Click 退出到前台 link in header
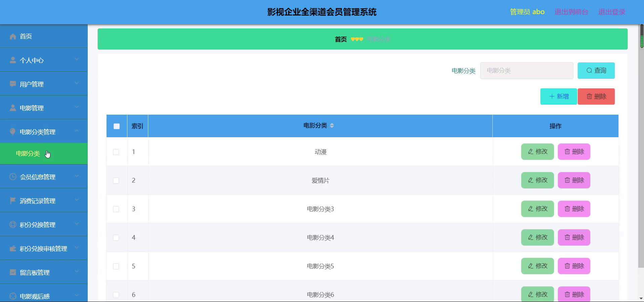Viewport: 644px width, 302px height. tap(571, 12)
